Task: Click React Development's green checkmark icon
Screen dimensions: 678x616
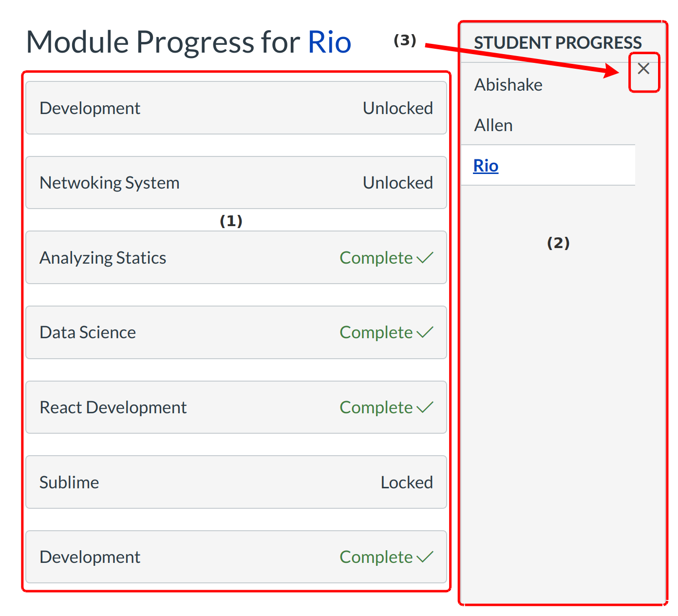Action: 425,407
